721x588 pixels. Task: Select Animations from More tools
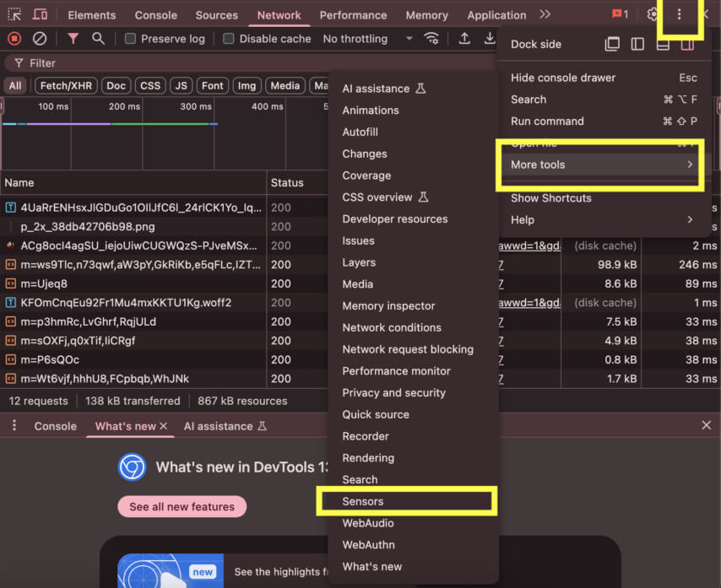pyautogui.click(x=413, y=111)
